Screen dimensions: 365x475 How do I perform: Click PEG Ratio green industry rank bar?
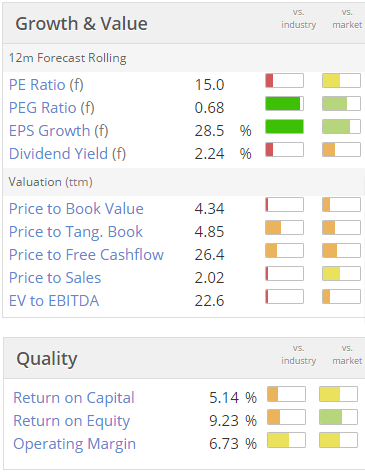[284, 104]
